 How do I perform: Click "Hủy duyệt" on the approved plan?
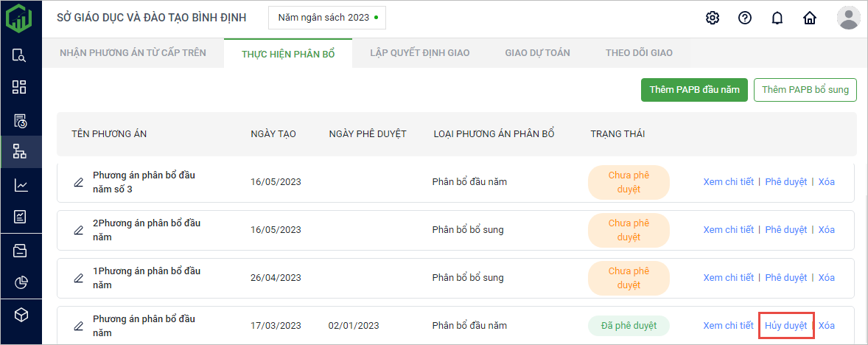785,325
